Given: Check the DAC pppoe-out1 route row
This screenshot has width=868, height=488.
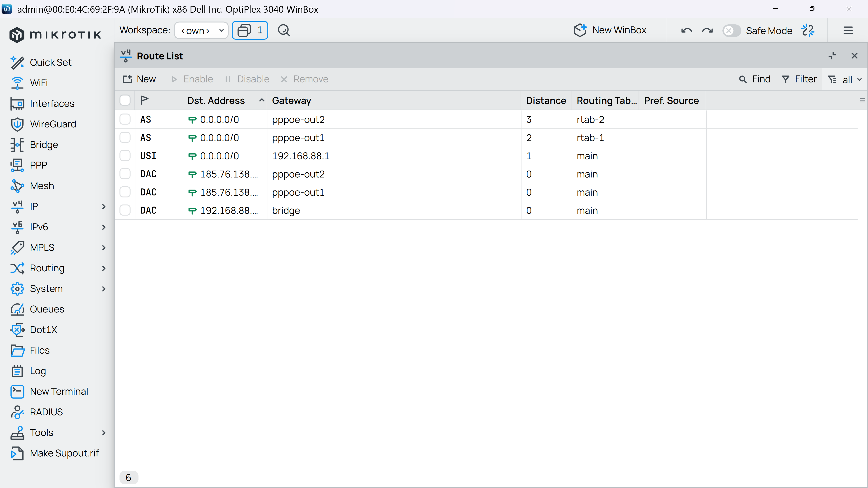Looking at the screenshot, I should pos(125,192).
